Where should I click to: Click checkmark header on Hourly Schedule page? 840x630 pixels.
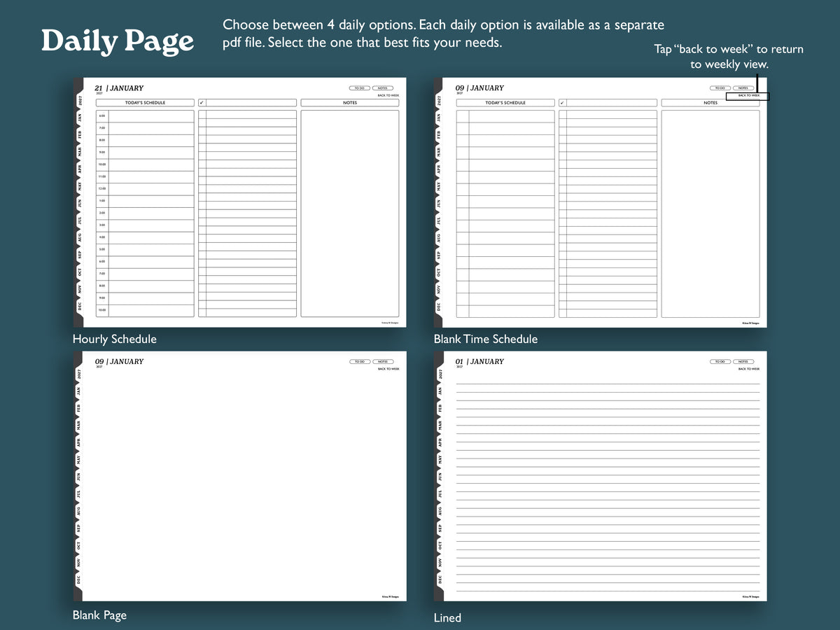[248, 103]
